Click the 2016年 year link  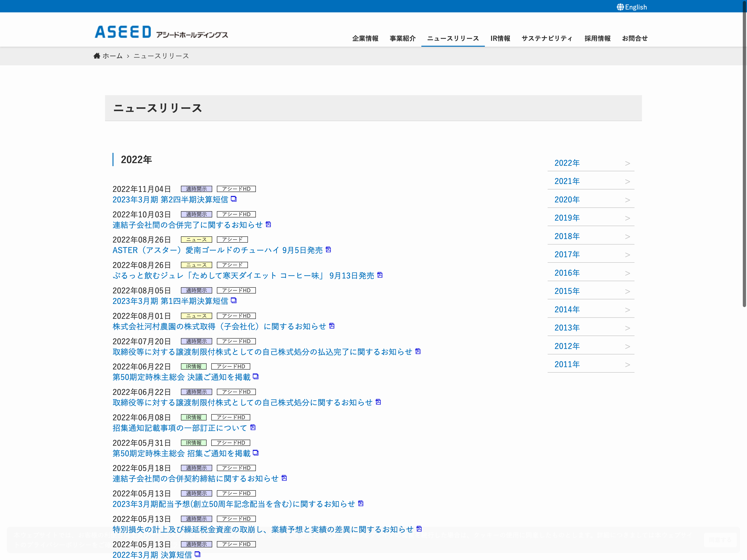coord(567,273)
